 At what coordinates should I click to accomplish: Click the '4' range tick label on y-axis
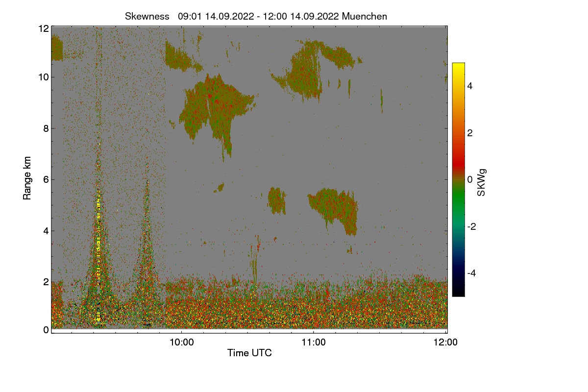(x=46, y=231)
